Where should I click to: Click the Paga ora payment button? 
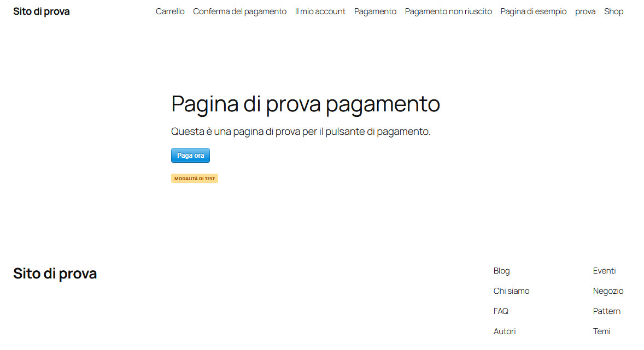(190, 155)
